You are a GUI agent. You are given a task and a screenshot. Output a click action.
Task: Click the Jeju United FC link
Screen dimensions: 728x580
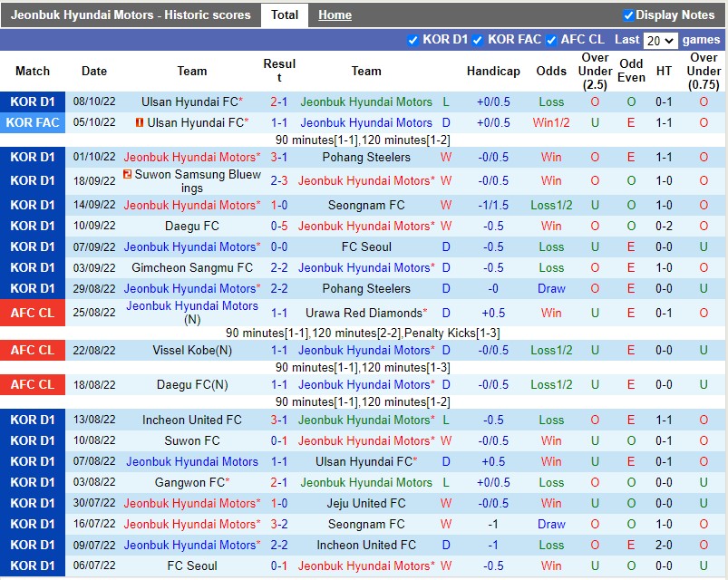(x=366, y=503)
